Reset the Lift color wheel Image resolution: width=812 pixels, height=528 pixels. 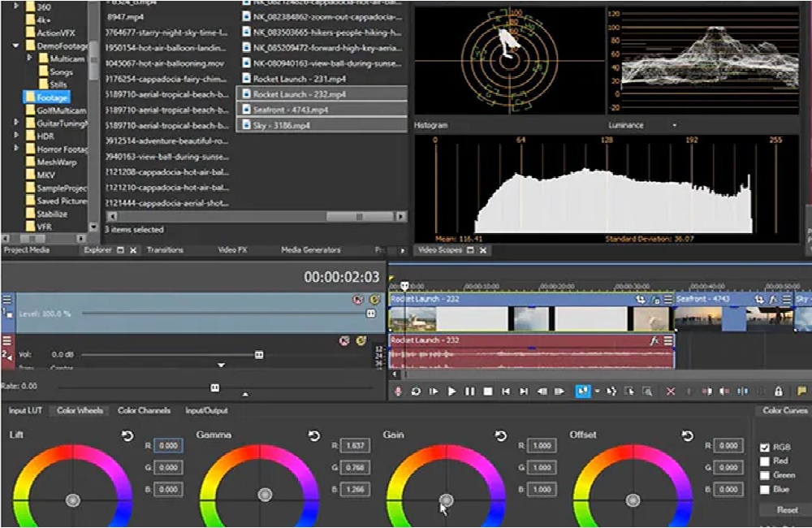(127, 436)
